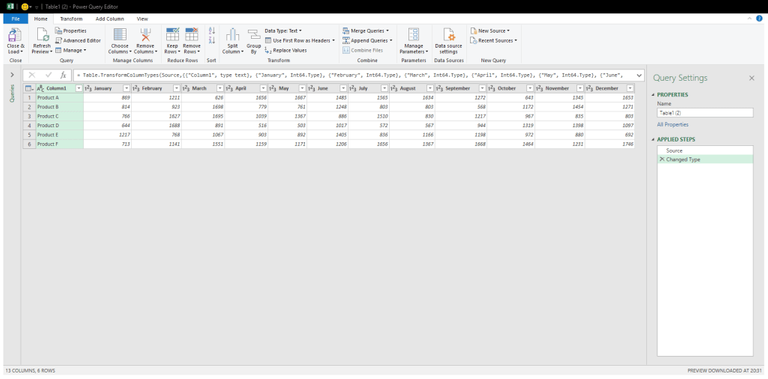Click the Choose Columns icon
Viewport: 768px width, 379px height.
pyautogui.click(x=120, y=34)
